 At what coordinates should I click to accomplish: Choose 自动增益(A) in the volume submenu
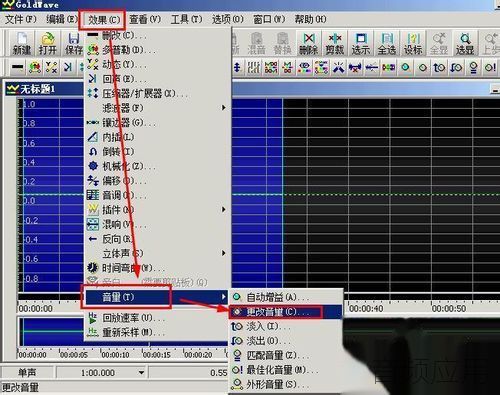[286, 297]
